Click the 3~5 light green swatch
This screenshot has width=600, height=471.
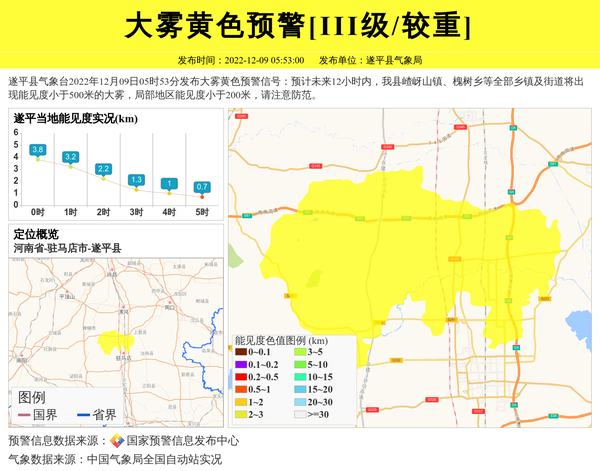click(x=300, y=352)
